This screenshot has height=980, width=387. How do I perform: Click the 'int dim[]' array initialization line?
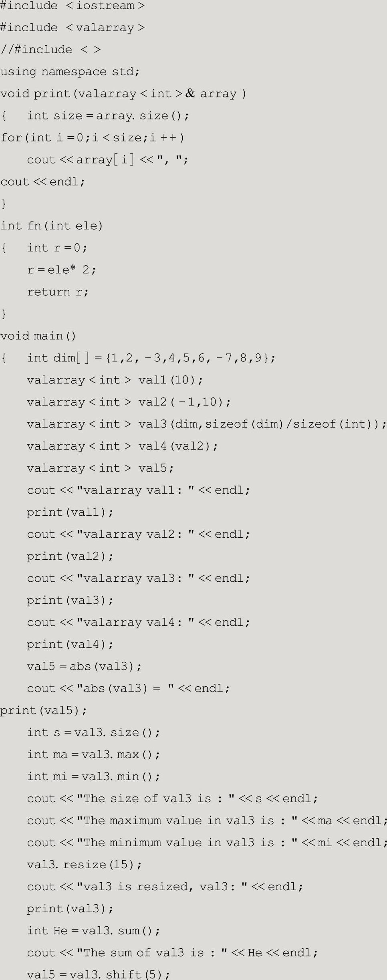pos(151,358)
